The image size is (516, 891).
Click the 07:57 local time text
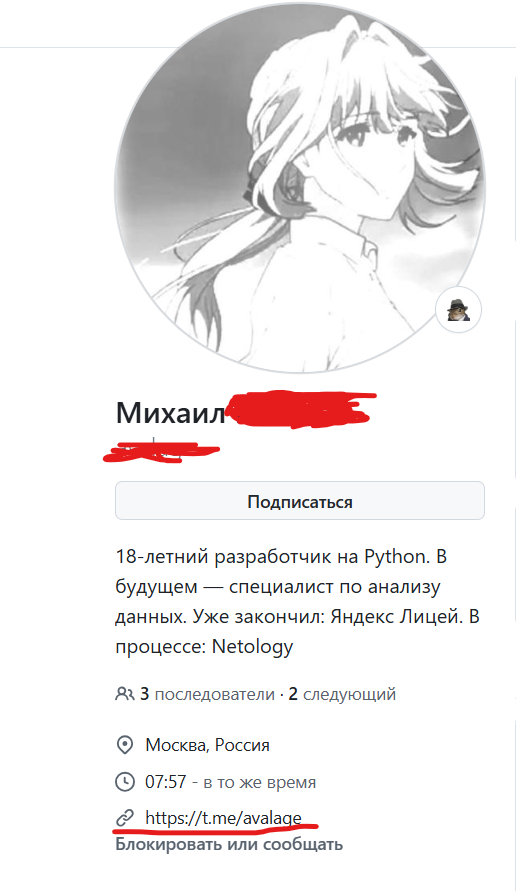[x=166, y=782]
